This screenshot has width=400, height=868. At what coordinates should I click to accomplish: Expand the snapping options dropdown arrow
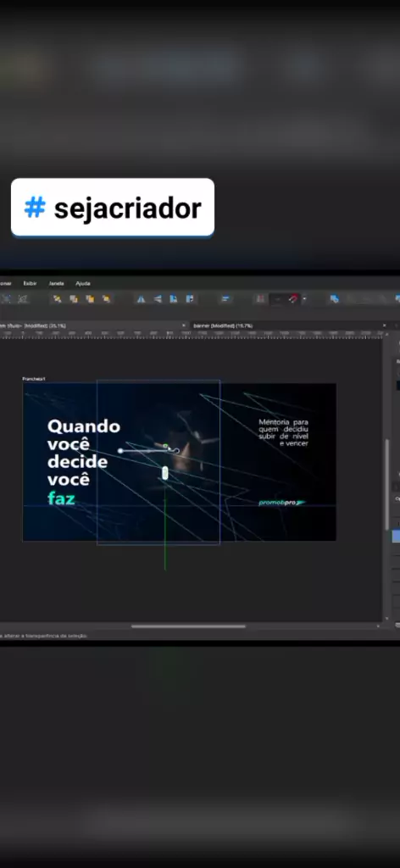[303, 299]
